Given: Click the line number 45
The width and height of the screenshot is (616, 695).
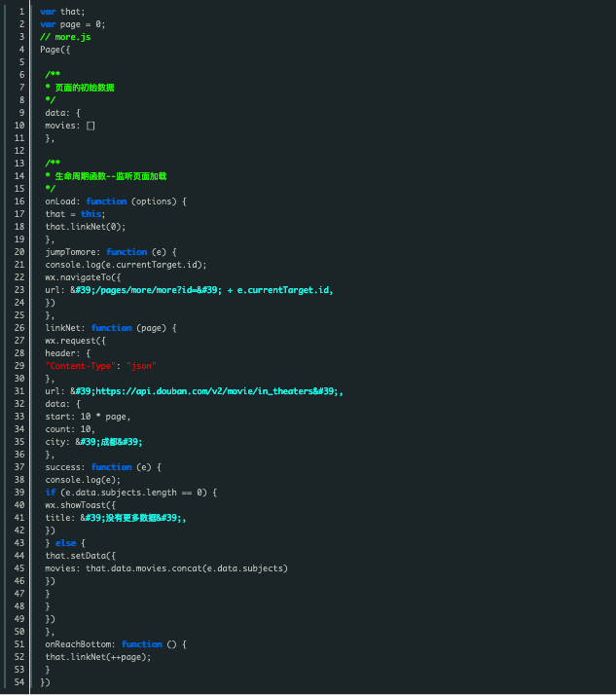Looking at the screenshot, I should pos(19,568).
